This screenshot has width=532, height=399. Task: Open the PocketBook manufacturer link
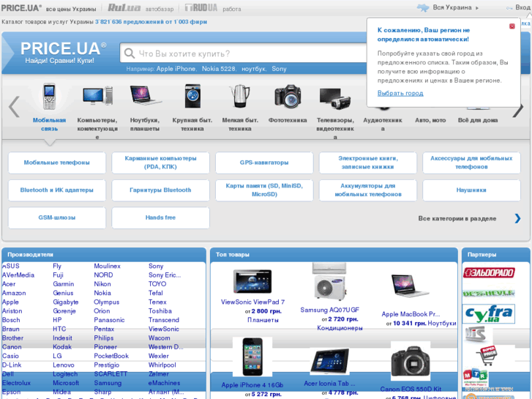click(x=111, y=356)
